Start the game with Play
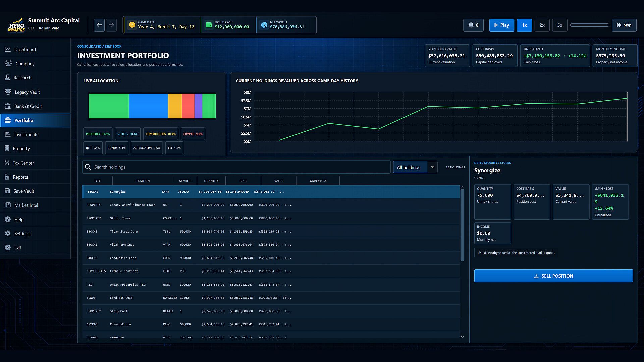The width and height of the screenshot is (644, 362). (501, 25)
